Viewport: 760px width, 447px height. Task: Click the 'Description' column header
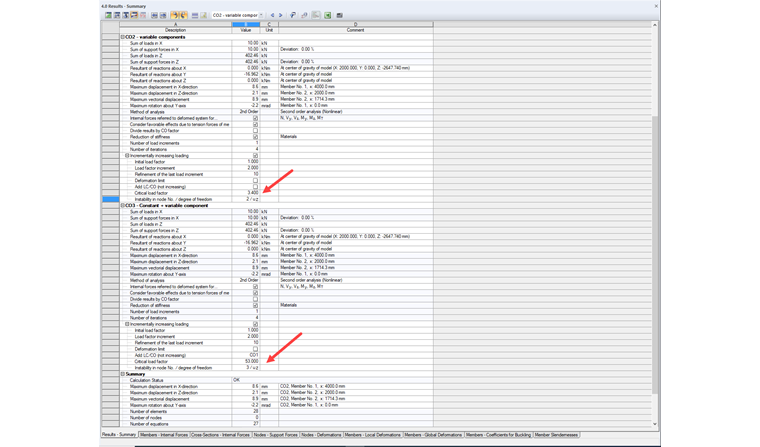click(175, 30)
